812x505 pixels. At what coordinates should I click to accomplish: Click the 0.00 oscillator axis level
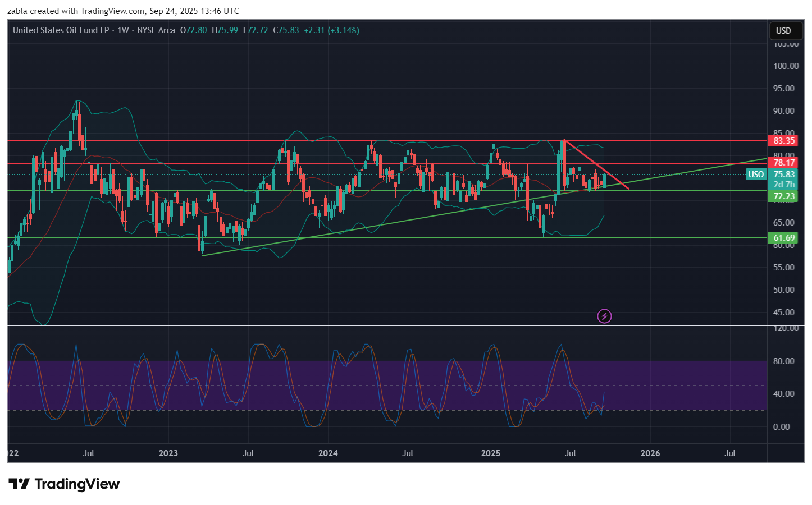pos(781,427)
